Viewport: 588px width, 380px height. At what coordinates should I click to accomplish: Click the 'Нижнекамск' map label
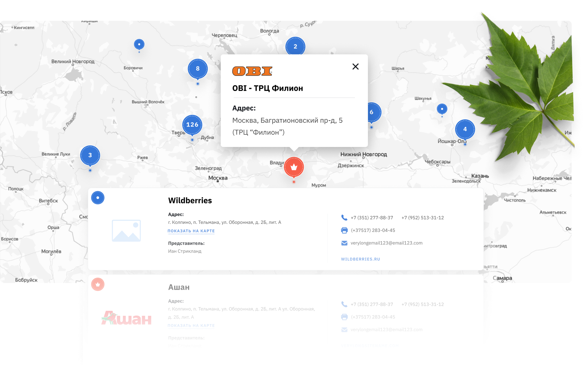[542, 190]
